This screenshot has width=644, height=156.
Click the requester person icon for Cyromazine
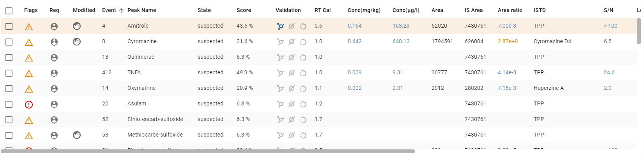click(54, 42)
